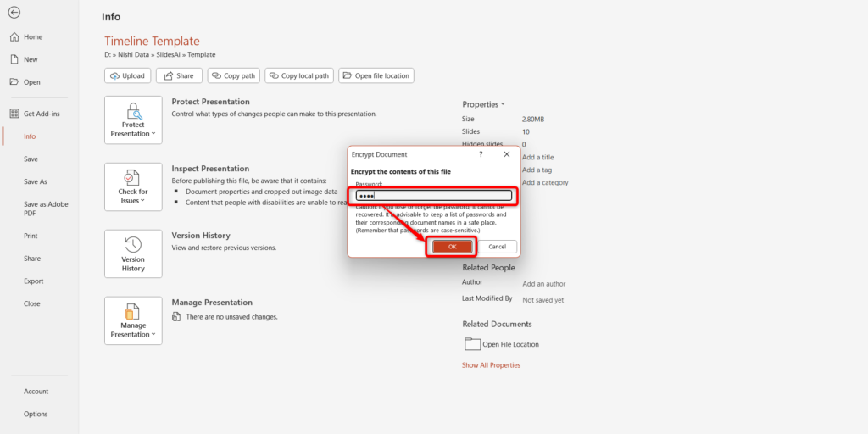Open the Get Add-ins page
Viewport: 868px width, 434px height.
41,114
